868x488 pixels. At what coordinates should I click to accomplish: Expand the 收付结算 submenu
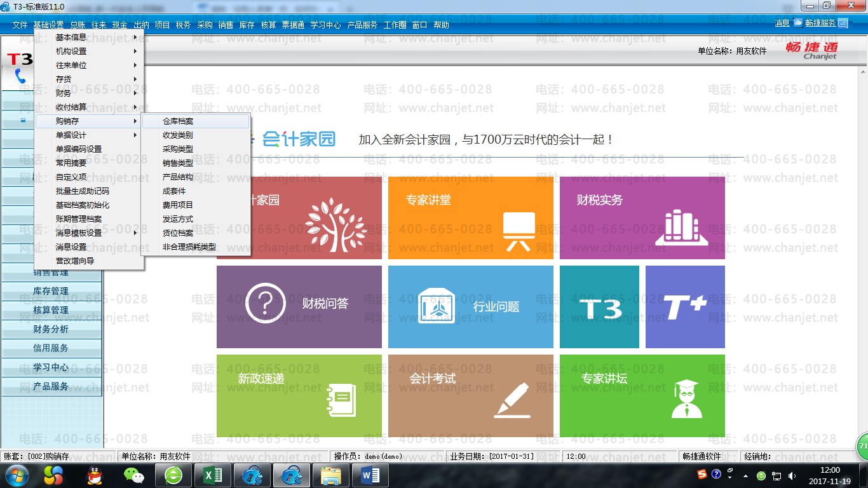[x=90, y=107]
